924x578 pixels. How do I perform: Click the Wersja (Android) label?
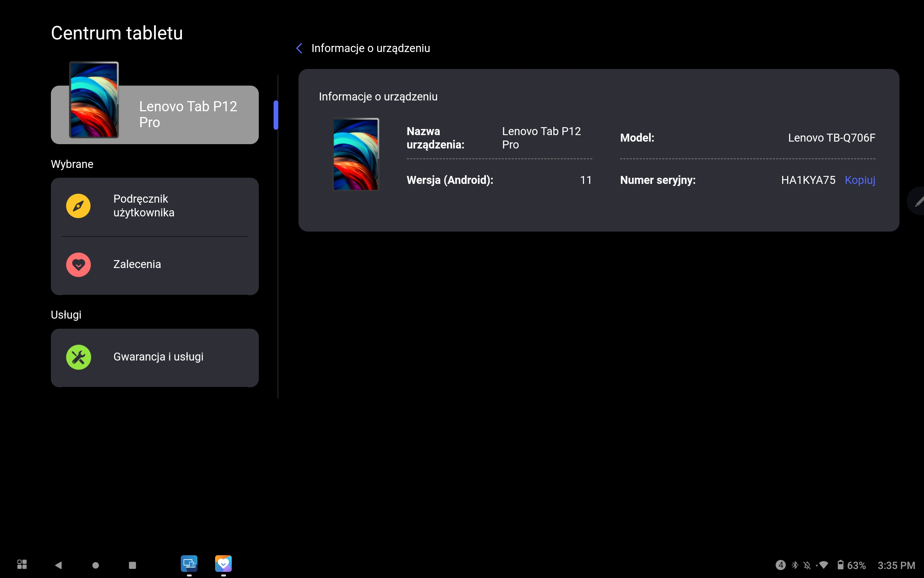[450, 180]
